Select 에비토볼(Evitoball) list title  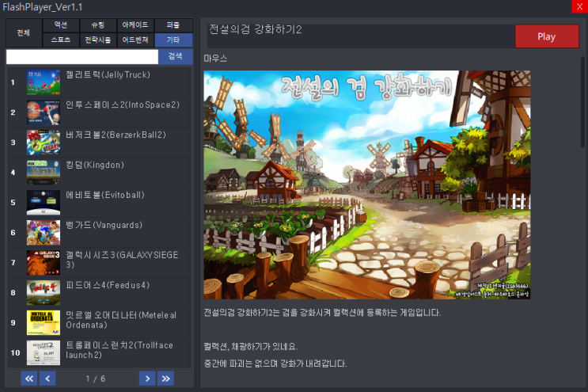[x=105, y=195]
